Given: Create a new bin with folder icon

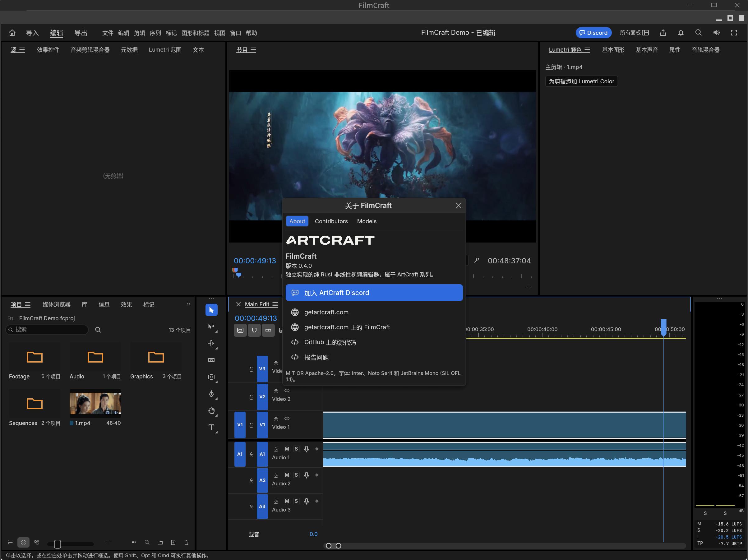Looking at the screenshot, I should [160, 542].
